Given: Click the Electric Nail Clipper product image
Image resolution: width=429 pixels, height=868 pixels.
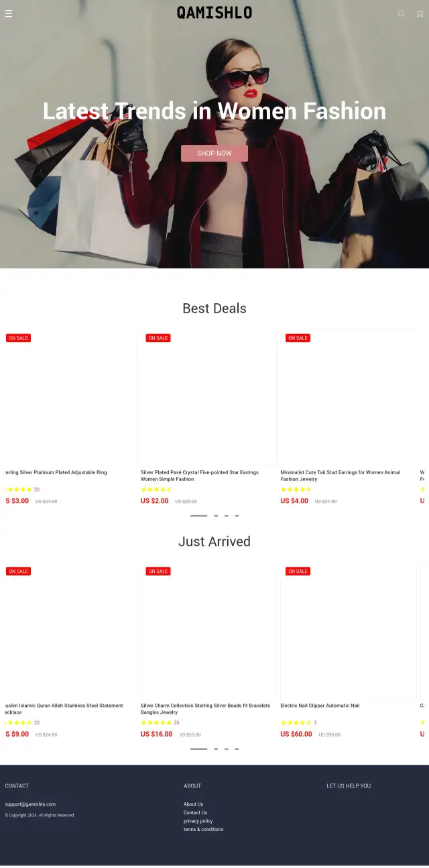Looking at the screenshot, I should pyautogui.click(x=347, y=631).
